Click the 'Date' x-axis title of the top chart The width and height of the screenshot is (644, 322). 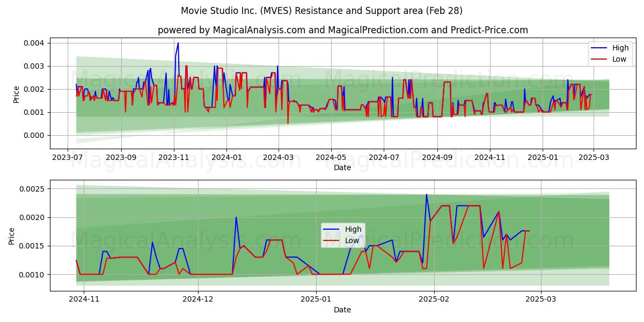click(x=342, y=167)
